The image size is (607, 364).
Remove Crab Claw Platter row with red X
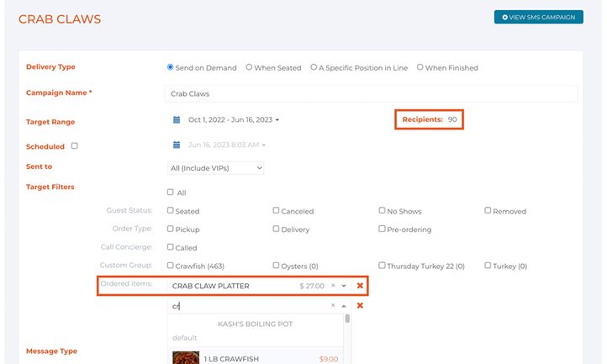(360, 285)
